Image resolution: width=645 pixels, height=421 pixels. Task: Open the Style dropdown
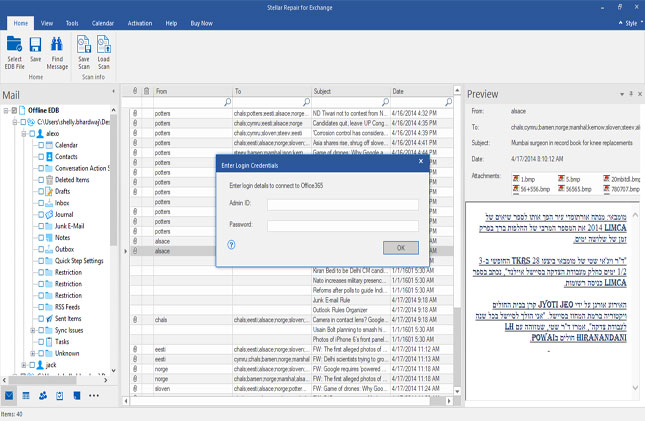631,23
